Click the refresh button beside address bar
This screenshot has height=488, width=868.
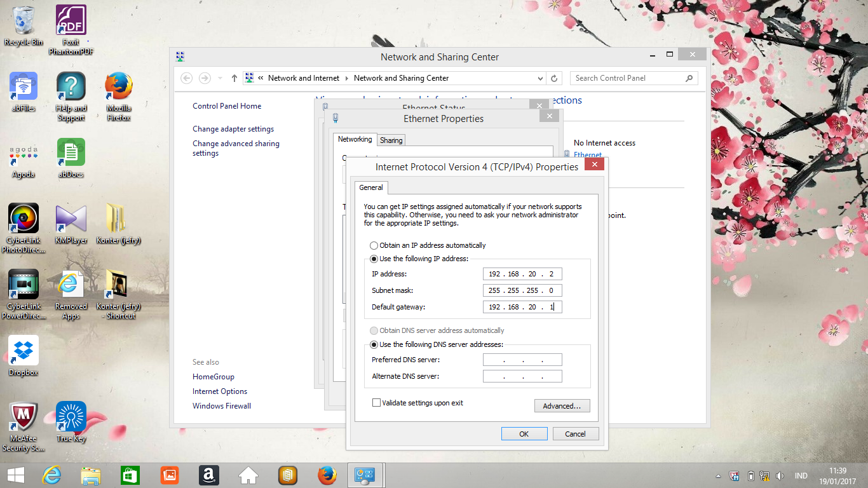point(554,78)
